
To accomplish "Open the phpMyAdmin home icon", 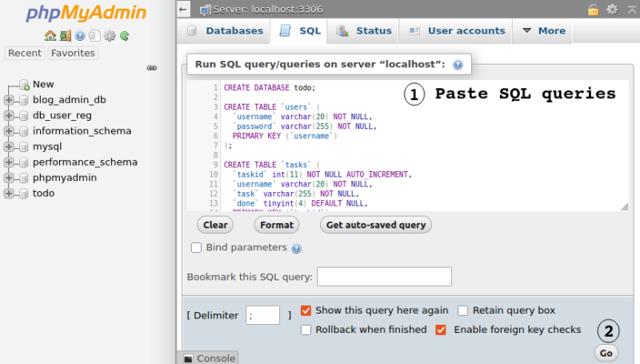I will point(50,36).
